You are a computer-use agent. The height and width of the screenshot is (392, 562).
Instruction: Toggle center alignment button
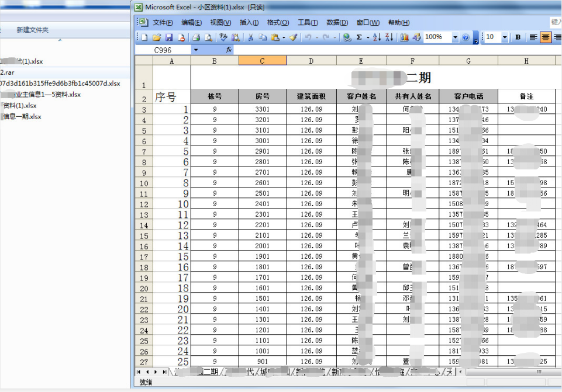546,37
